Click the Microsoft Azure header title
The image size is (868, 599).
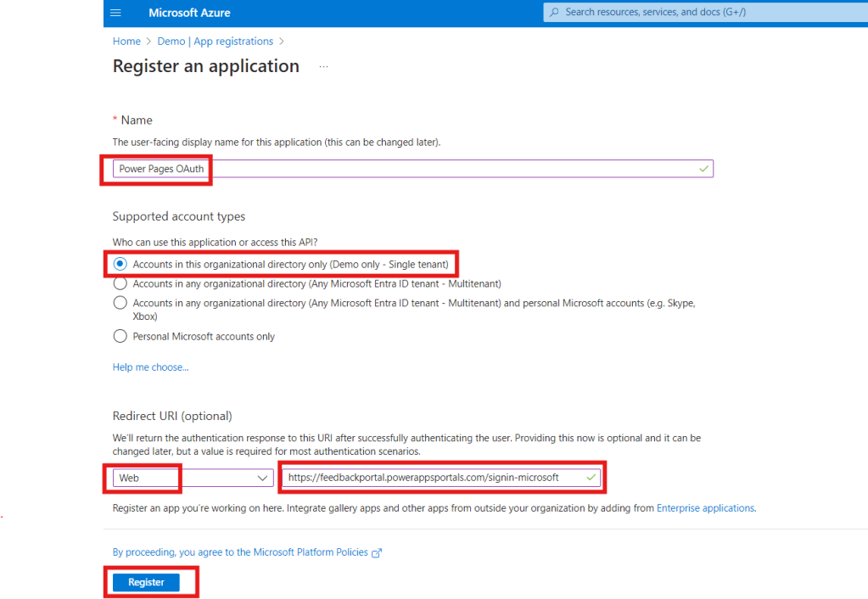click(189, 13)
